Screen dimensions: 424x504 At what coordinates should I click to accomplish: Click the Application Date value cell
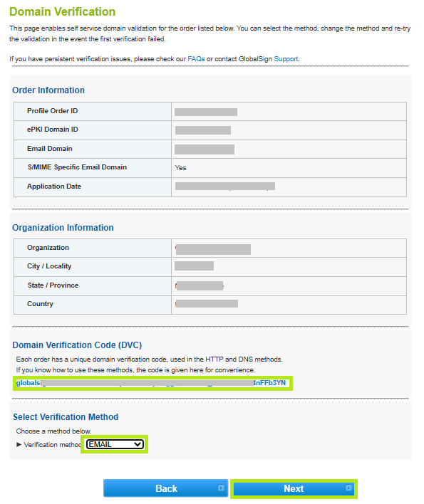(289, 187)
